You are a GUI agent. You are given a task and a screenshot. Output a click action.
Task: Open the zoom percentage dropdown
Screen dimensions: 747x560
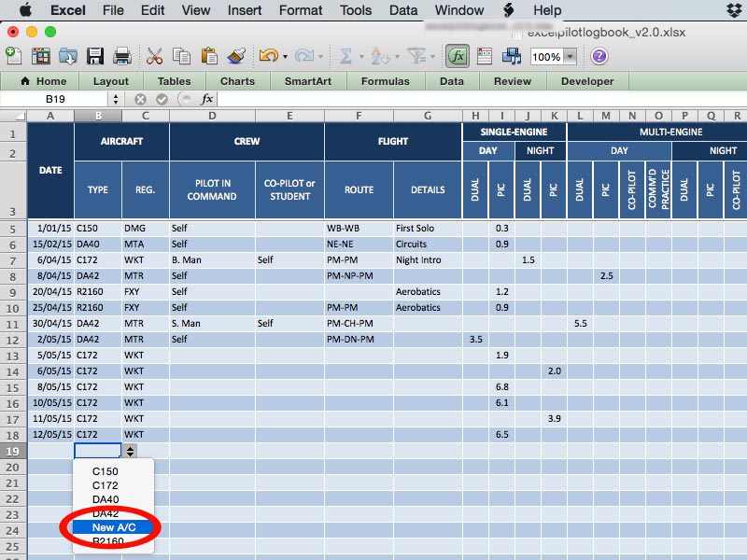tap(569, 58)
